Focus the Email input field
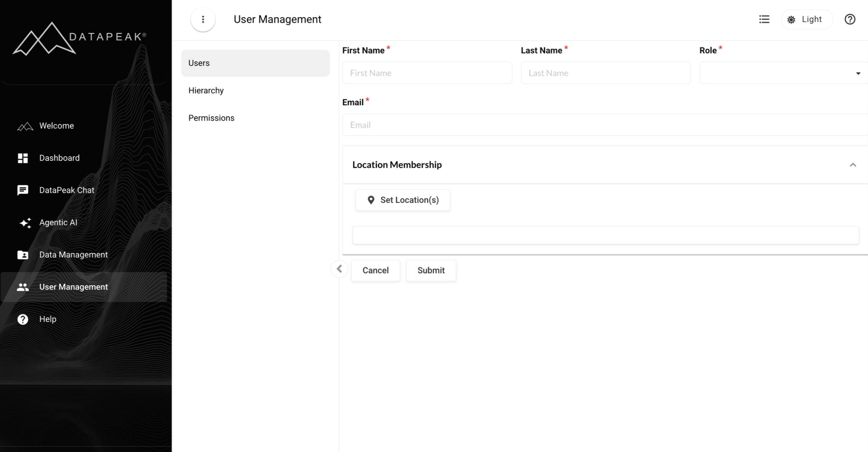Screen dimensions: 868x452 (x=605, y=125)
